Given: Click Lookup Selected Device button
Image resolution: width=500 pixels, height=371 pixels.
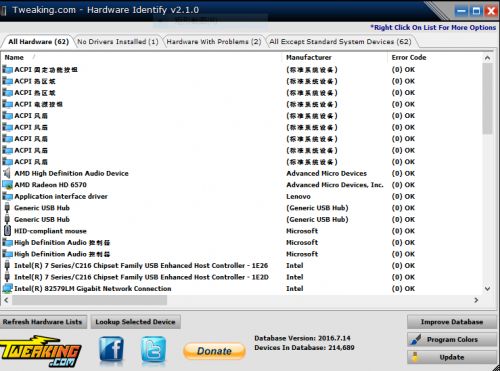Looking at the screenshot, I should coord(135,322).
